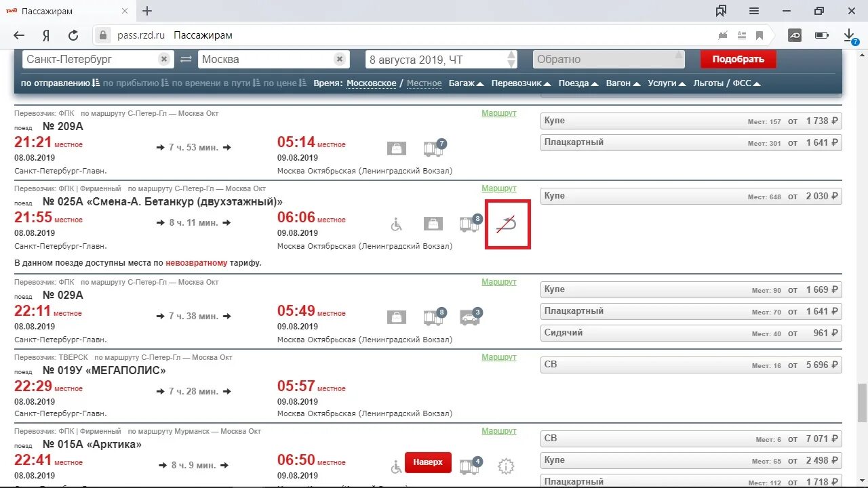Select Купе from 1 669 ₽ on train 029А
Image resolution: width=868 pixels, height=488 pixels.
coord(691,289)
